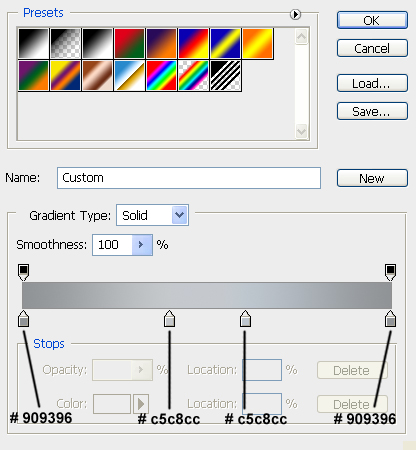The width and height of the screenshot is (416, 450).
Task: Select the left opacity stop above gradient bar
Action: click(x=23, y=272)
